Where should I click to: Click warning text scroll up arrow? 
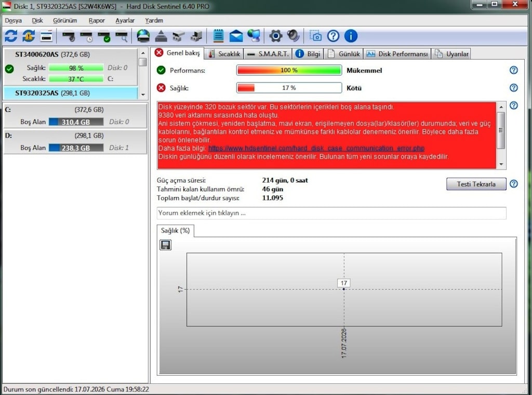(x=501, y=107)
